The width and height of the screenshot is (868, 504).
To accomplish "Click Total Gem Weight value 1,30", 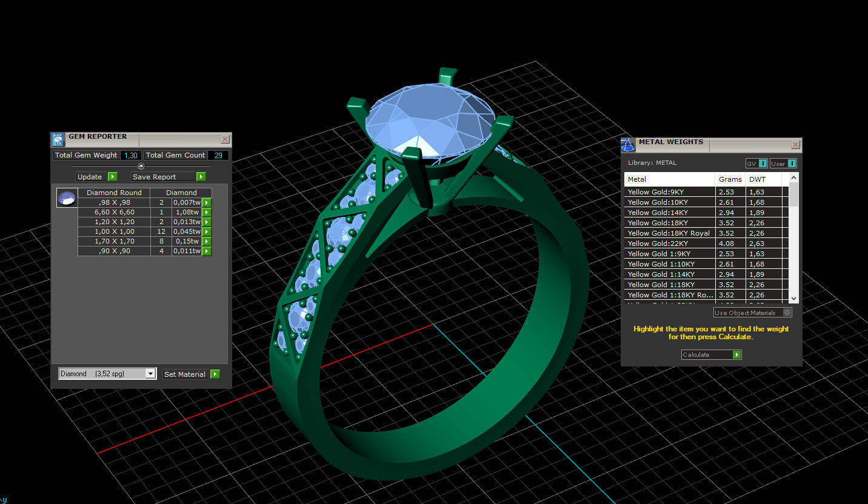I will pos(131,155).
